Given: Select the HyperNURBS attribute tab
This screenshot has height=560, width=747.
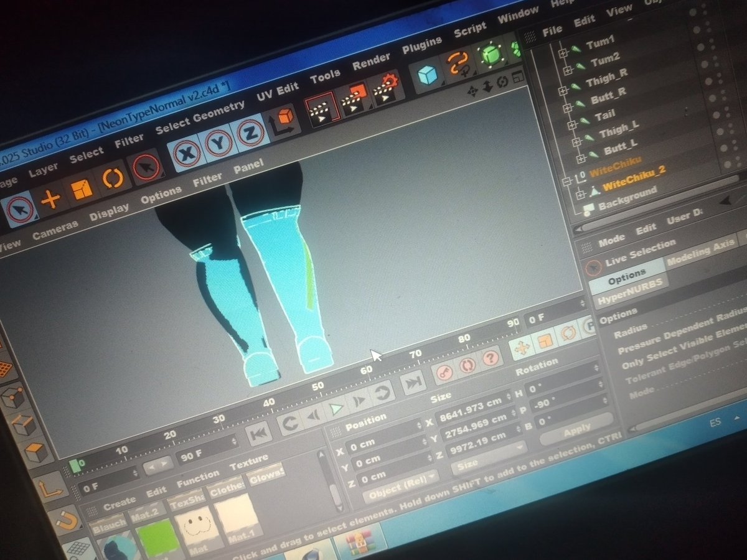Looking at the screenshot, I should 631,292.
